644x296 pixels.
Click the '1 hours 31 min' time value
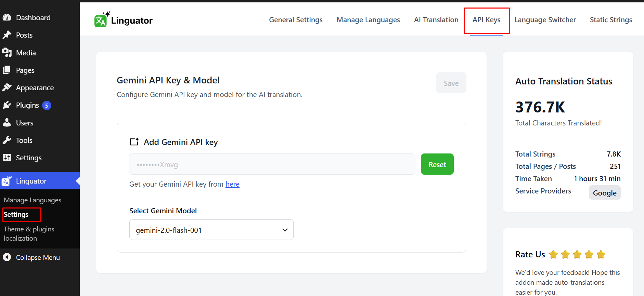[597, 179]
